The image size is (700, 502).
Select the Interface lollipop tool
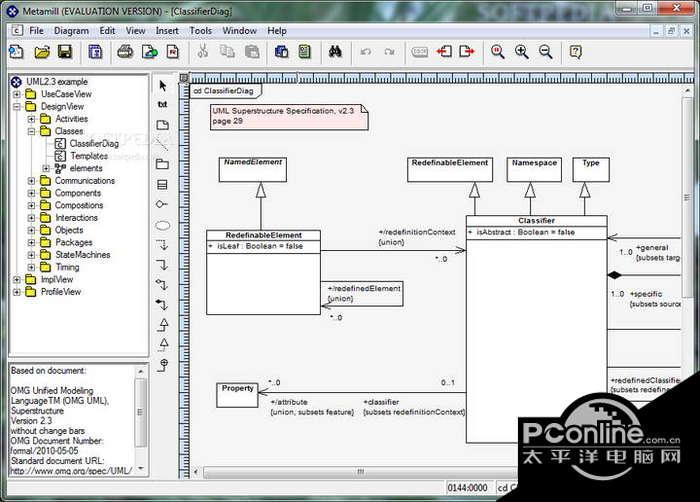pyautogui.click(x=162, y=204)
